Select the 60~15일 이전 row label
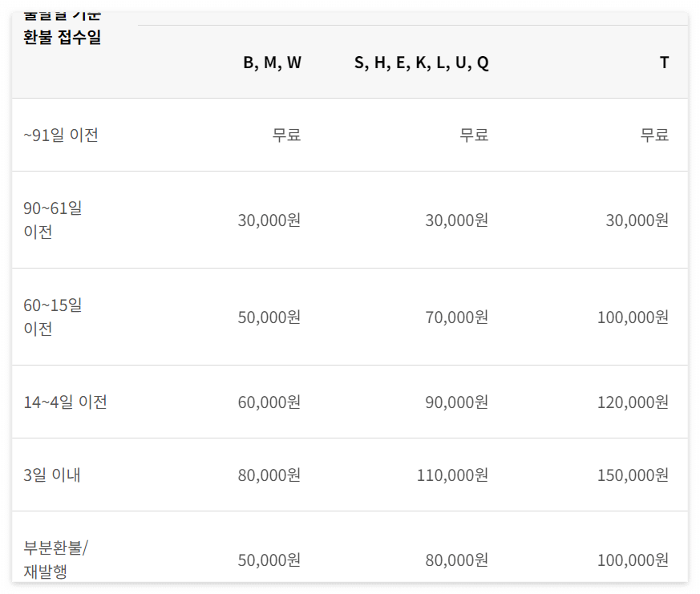 (53, 317)
